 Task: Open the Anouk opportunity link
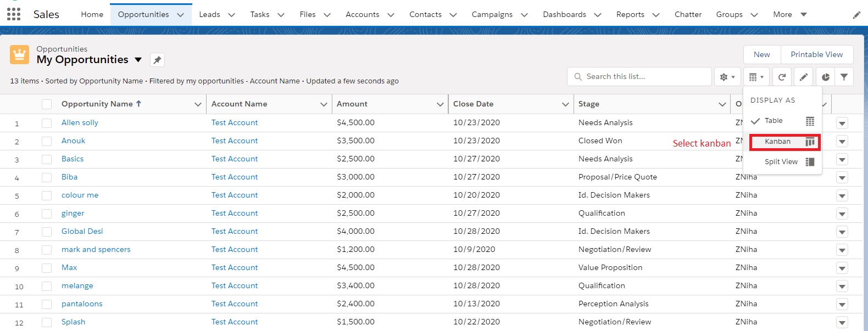[x=73, y=141]
